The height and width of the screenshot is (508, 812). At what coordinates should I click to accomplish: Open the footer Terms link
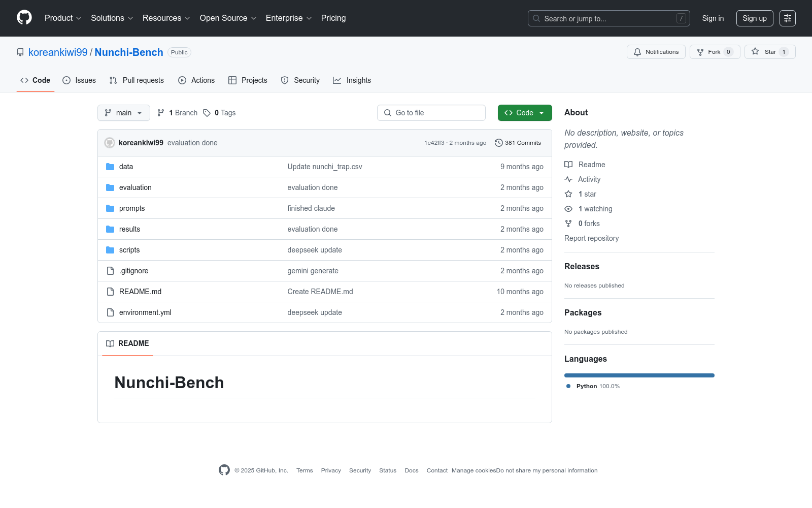(304, 470)
